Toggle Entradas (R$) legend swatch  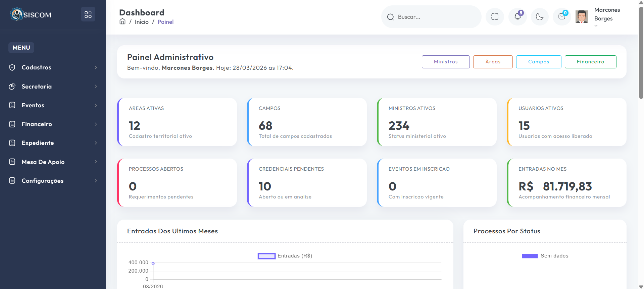point(266,256)
